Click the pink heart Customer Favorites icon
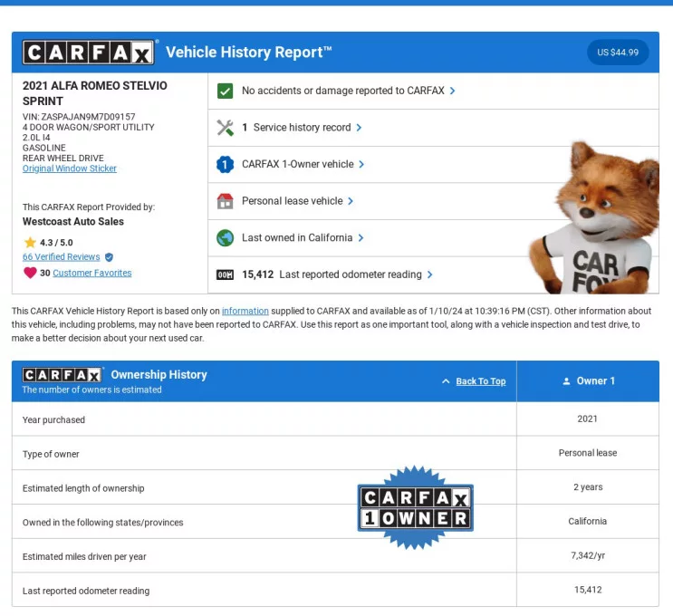673x616 pixels. click(x=30, y=273)
